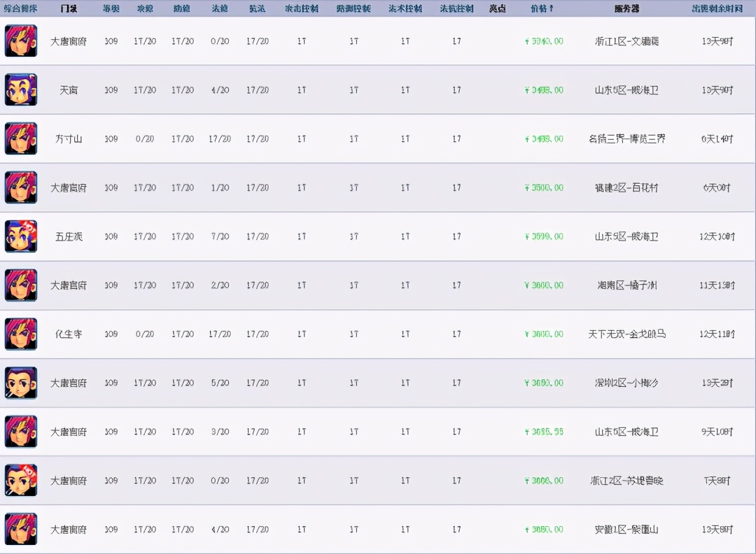Open the bottom-row 大唐官府 avatar
756x554 pixels.
(21, 530)
